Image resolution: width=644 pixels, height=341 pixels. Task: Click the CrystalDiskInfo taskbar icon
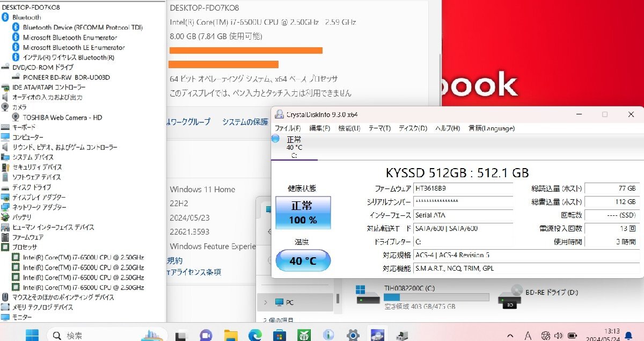[x=376, y=336]
